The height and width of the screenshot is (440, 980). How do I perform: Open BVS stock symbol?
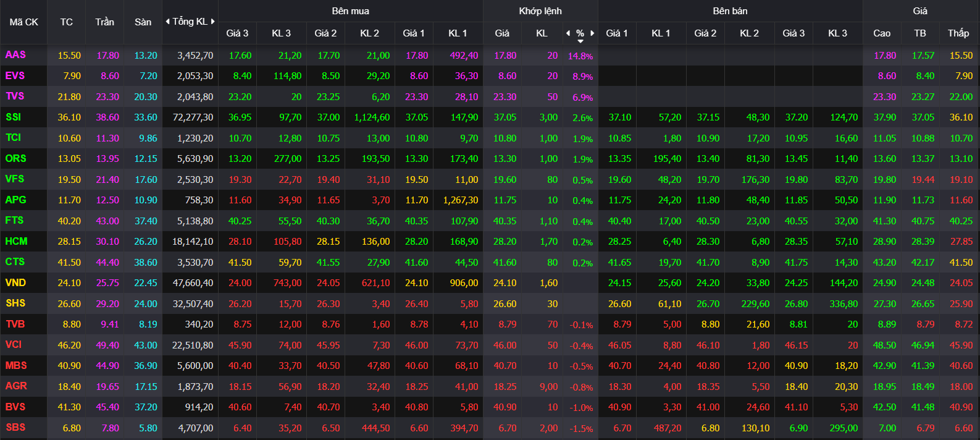(15, 407)
